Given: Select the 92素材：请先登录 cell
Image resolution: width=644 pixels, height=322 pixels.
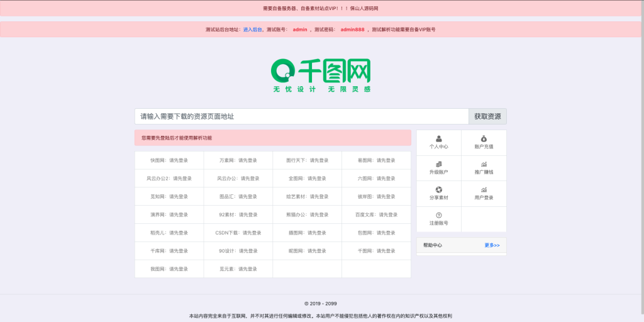Looking at the screenshot, I should [238, 214].
